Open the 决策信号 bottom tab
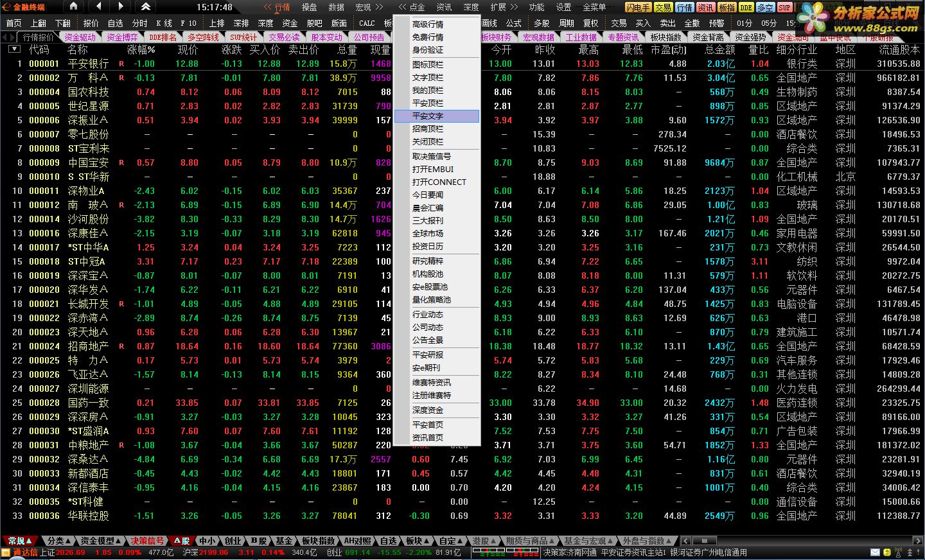 (148, 541)
